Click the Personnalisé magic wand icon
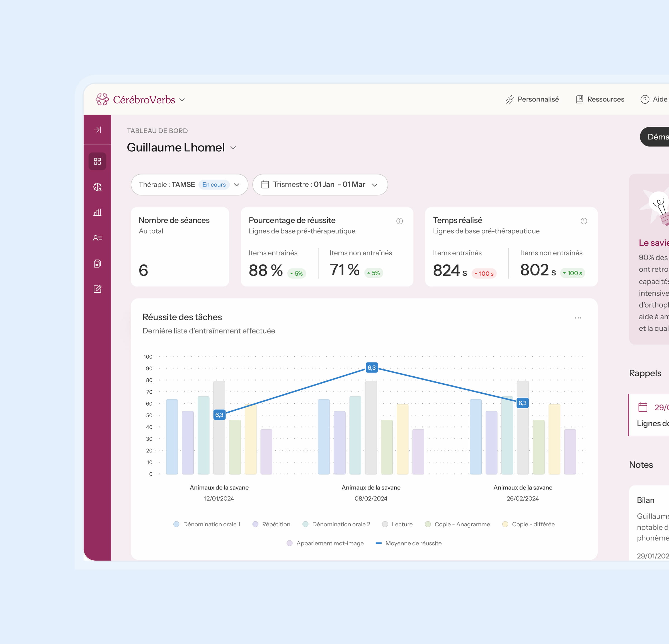The image size is (669, 644). (x=510, y=99)
